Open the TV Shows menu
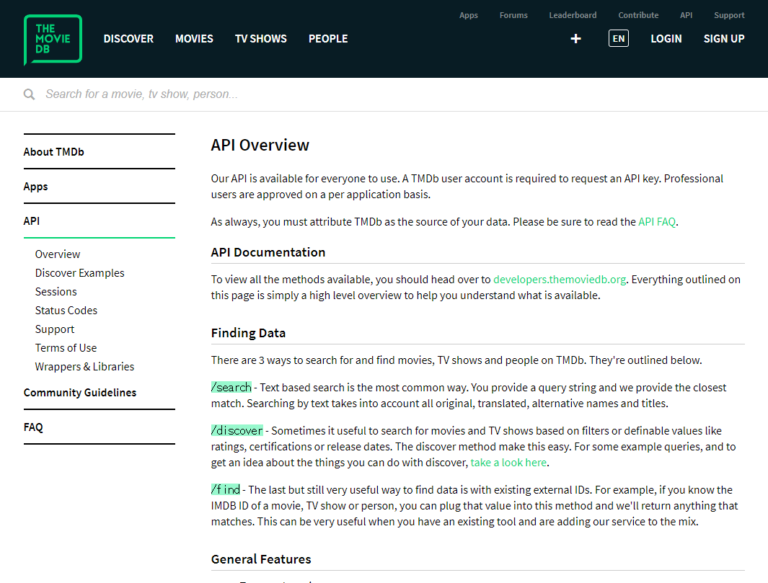This screenshot has width=768, height=583. tap(260, 39)
